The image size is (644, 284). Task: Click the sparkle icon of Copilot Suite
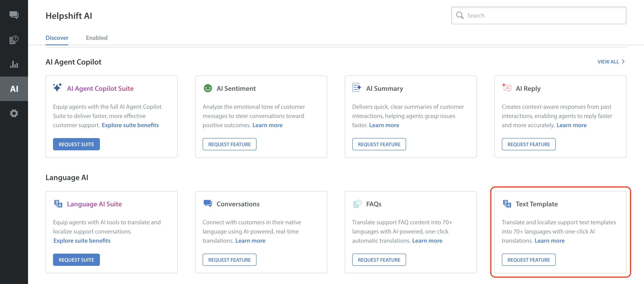[x=57, y=88]
